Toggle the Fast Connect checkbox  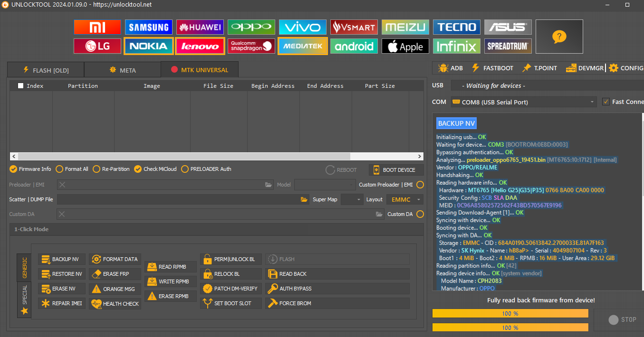(x=606, y=102)
